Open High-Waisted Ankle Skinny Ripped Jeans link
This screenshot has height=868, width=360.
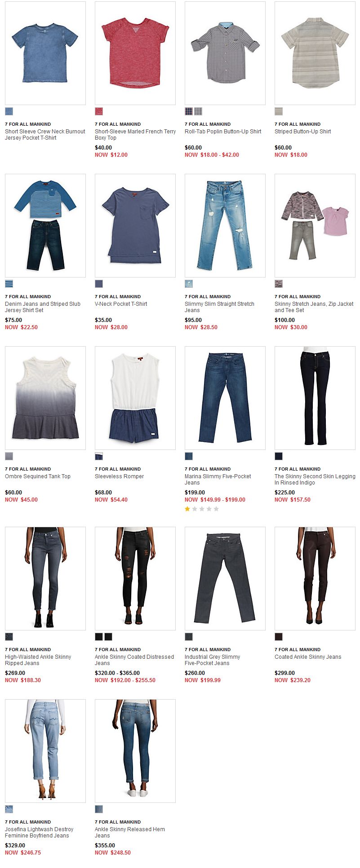click(x=38, y=660)
